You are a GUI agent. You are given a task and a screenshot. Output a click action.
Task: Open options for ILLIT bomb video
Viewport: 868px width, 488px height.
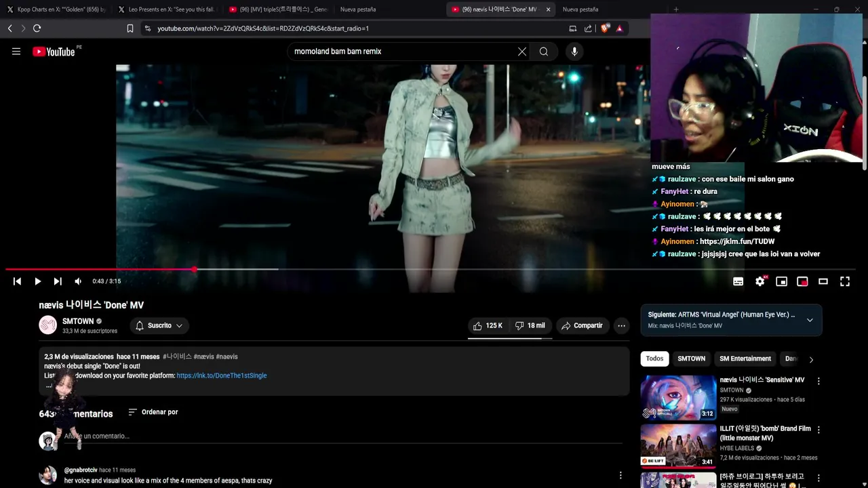click(818, 430)
